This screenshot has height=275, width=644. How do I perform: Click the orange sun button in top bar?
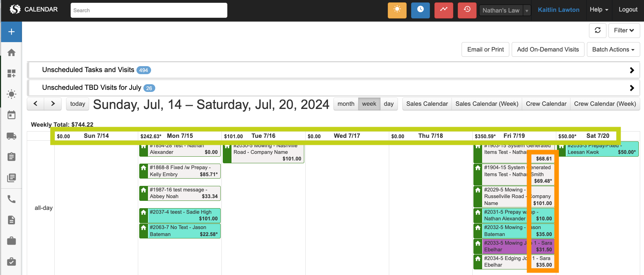(x=397, y=10)
